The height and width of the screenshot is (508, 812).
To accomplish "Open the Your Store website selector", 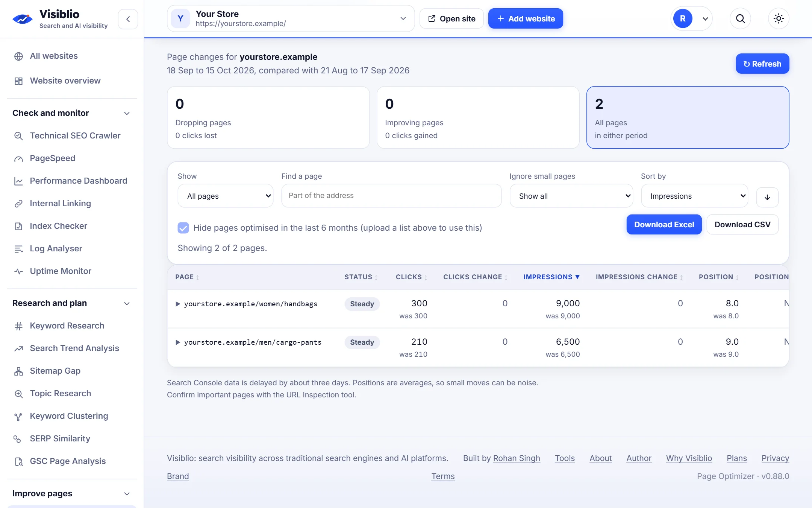I will (291, 18).
